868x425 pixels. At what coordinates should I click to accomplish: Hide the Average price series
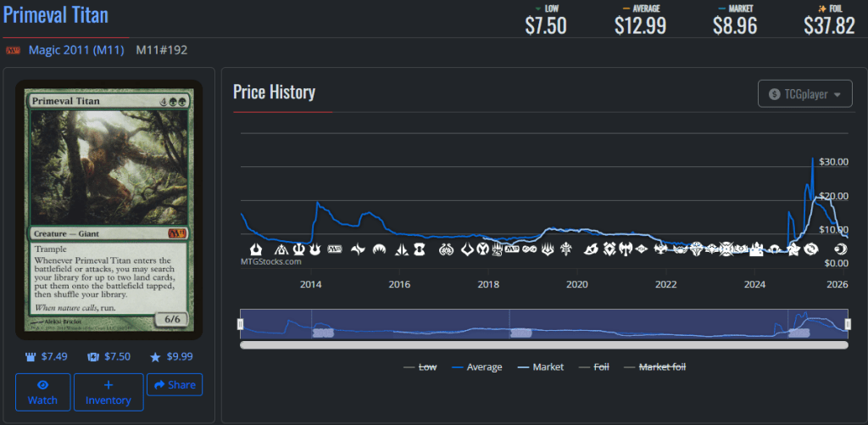pyautogui.click(x=477, y=367)
